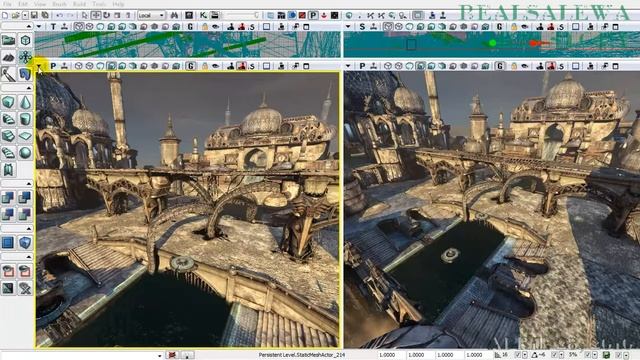
Task: Open the Local coordinate system dropdown
Action: tap(151, 16)
